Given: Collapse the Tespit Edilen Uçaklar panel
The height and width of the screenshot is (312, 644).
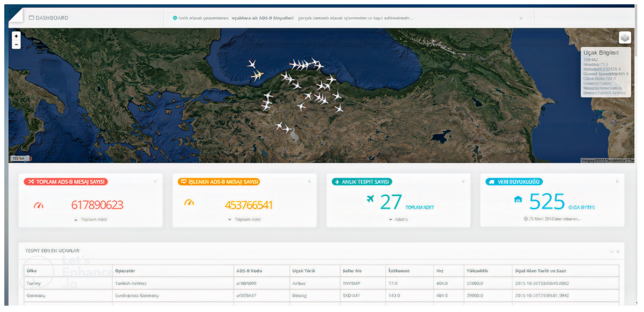Looking at the screenshot, I should pyautogui.click(x=612, y=252).
